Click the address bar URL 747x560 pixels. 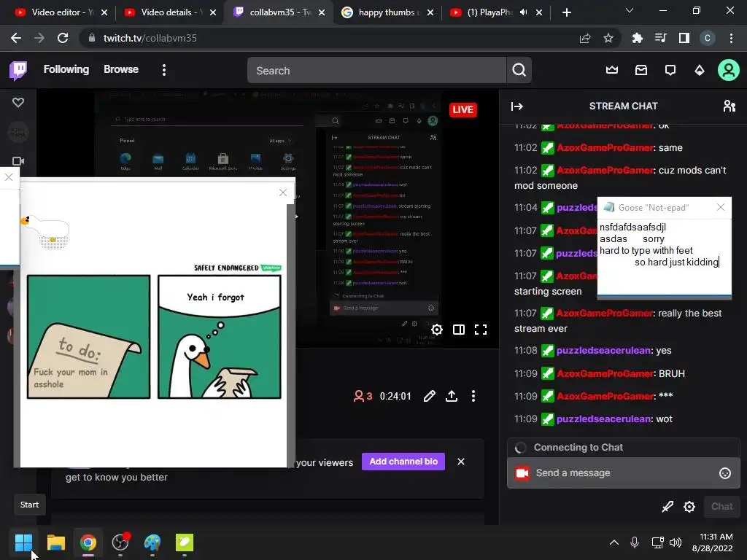point(150,38)
